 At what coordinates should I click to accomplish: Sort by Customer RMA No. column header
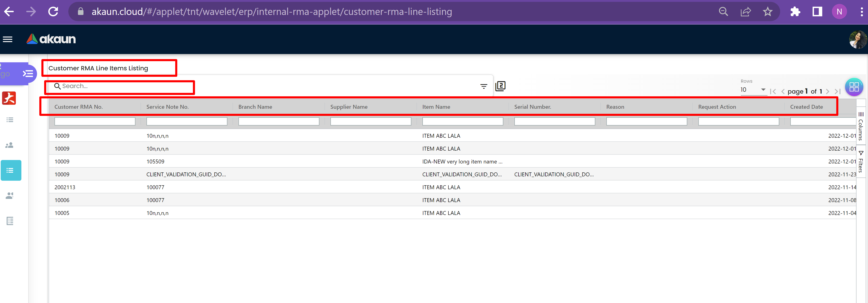78,107
